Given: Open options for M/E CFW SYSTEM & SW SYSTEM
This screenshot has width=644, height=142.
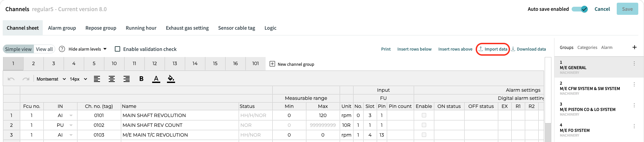Looking at the screenshot, I should coord(634,84).
